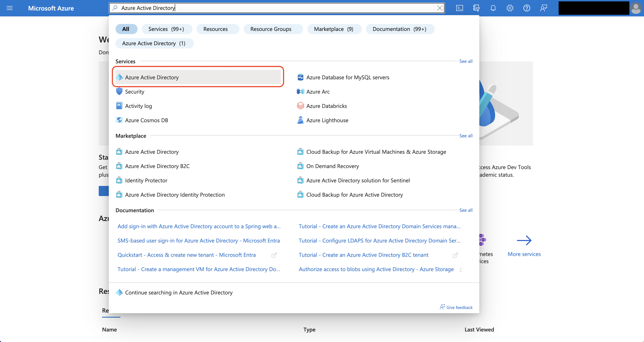Image resolution: width=644 pixels, height=342 pixels.
Task: Click inside the Azure search field
Action: pos(277,8)
